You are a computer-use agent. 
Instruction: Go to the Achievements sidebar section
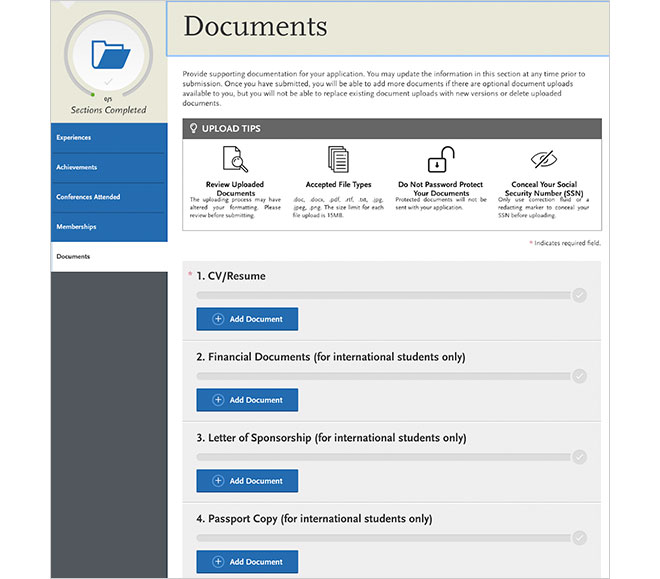pyautogui.click(x=109, y=167)
